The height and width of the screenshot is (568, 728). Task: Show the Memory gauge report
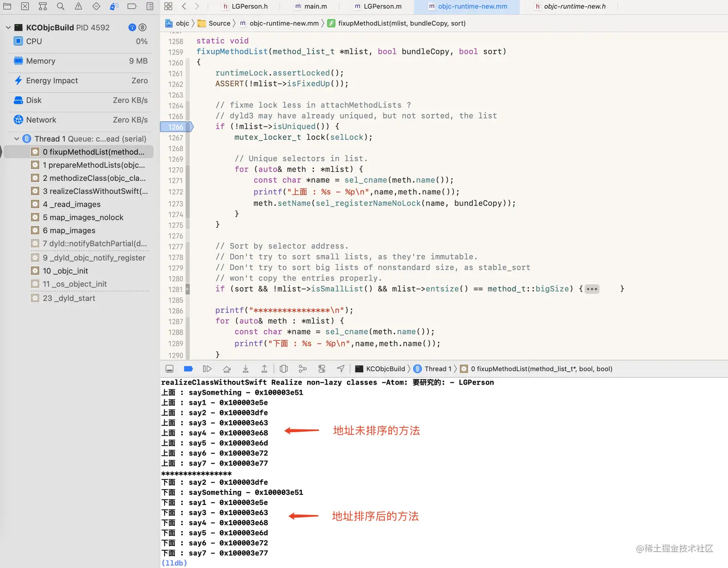tap(80, 61)
